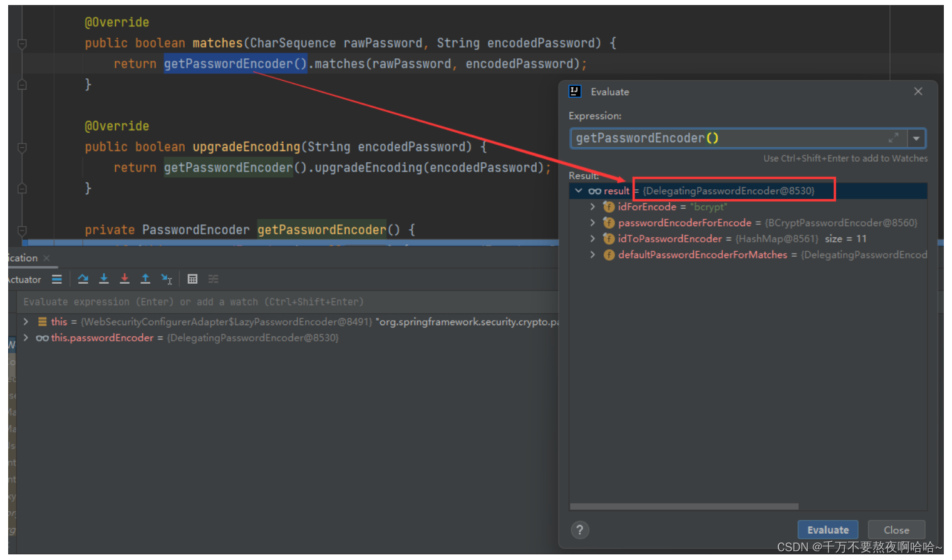952x560 pixels.
Task: Click the "bcrypt" value of idForEncode
Action: coord(708,207)
